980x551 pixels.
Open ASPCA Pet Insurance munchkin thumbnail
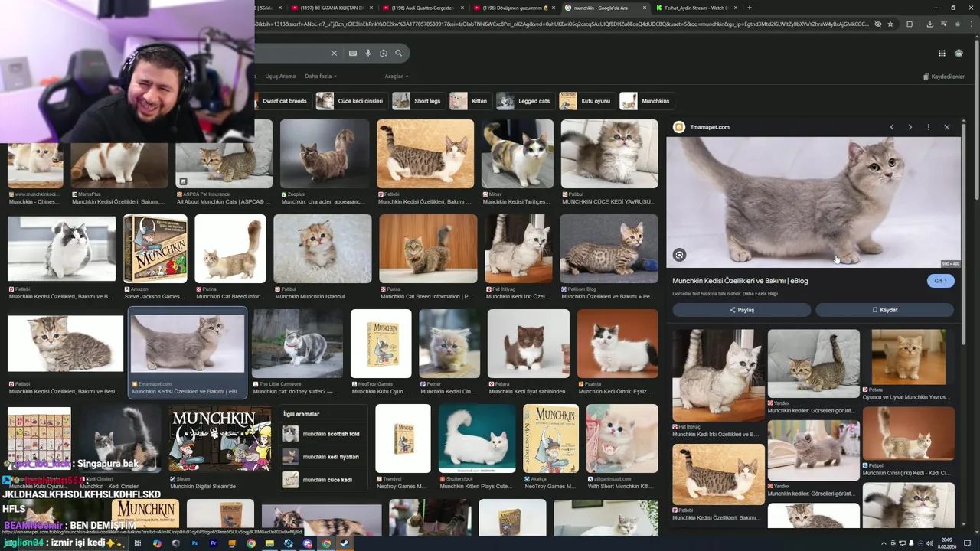click(224, 153)
